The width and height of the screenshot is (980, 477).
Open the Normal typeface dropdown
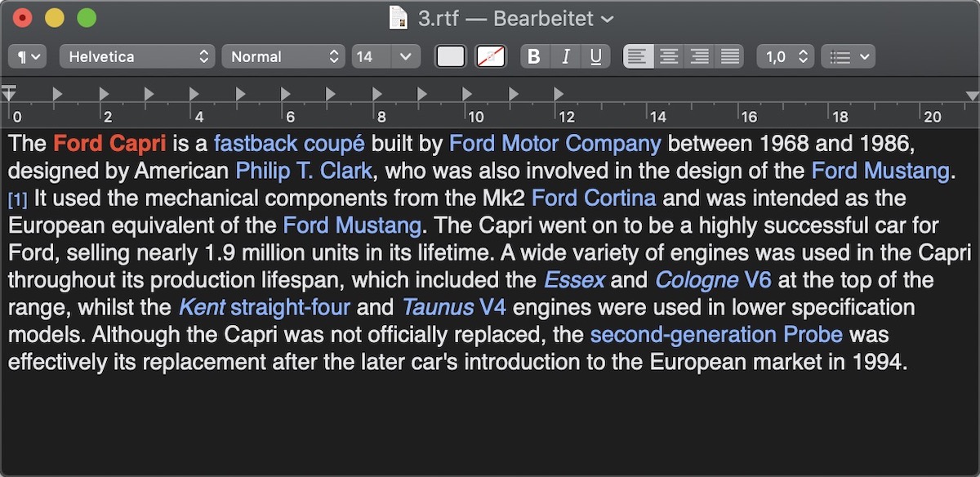pos(283,56)
